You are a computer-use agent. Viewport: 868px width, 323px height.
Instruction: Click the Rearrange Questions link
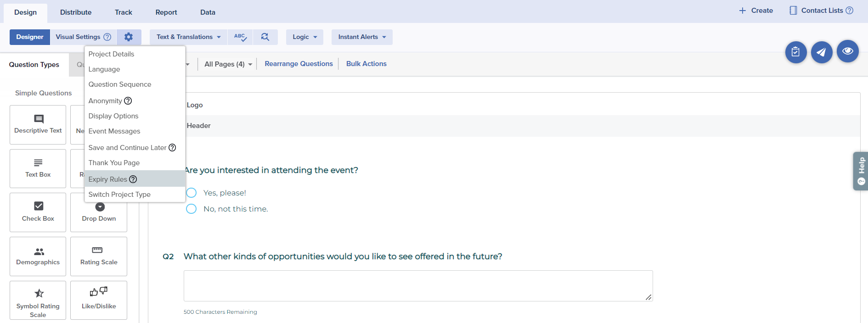(299, 64)
